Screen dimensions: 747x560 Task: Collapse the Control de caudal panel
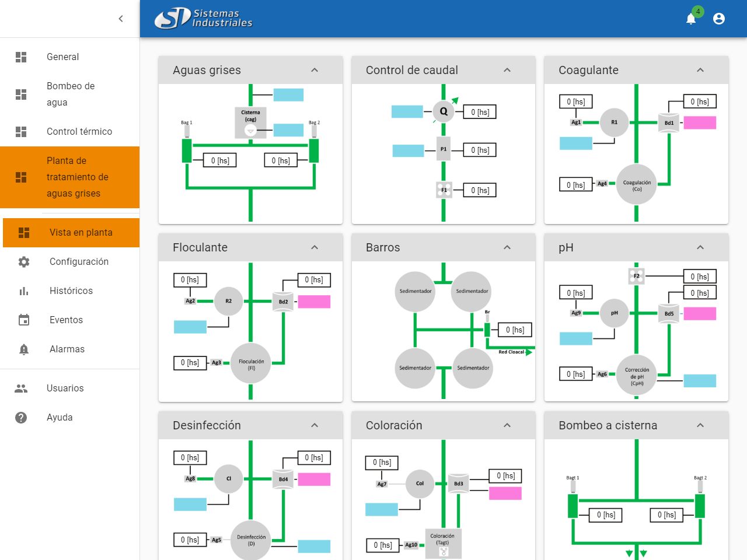click(x=507, y=70)
